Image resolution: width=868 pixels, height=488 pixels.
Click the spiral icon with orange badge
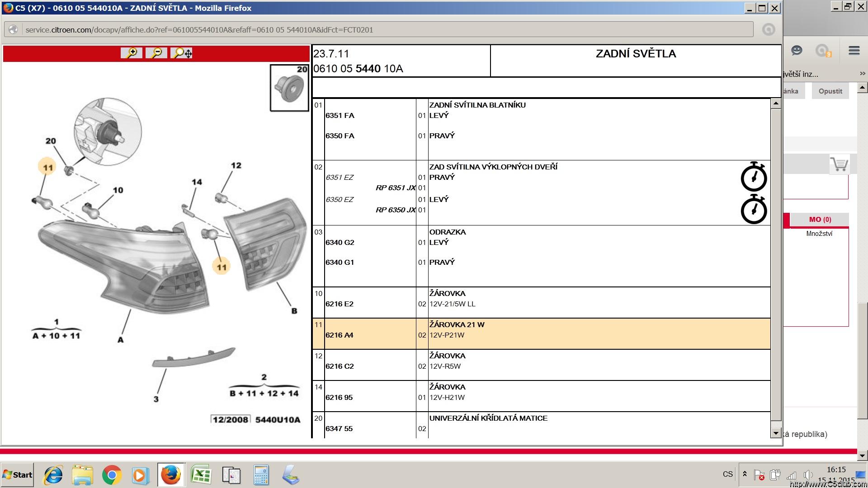coord(823,51)
